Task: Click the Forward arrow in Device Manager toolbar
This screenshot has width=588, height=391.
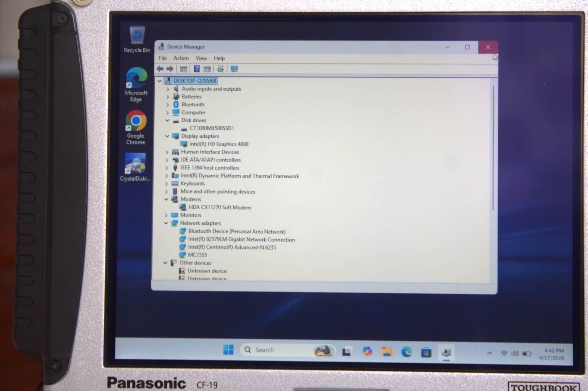Action: point(170,69)
